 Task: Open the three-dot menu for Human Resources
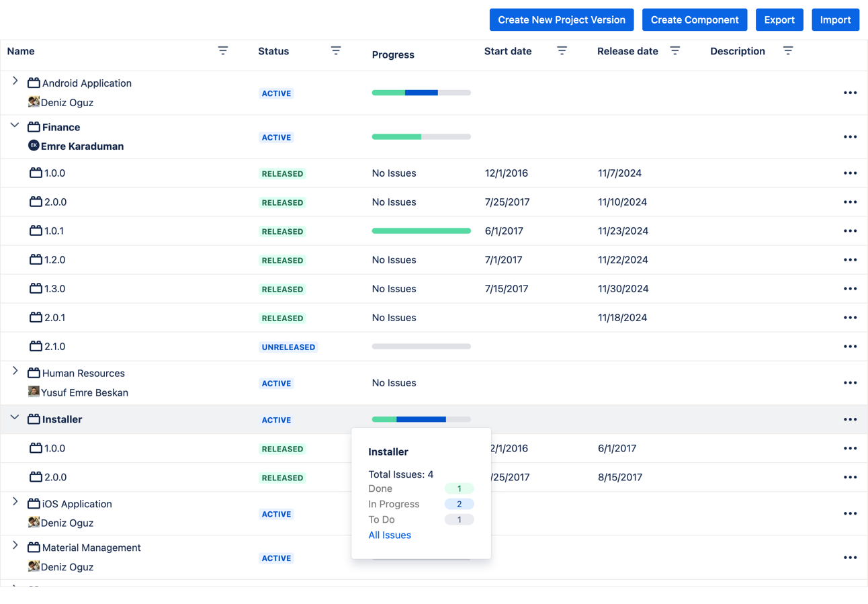click(x=850, y=382)
